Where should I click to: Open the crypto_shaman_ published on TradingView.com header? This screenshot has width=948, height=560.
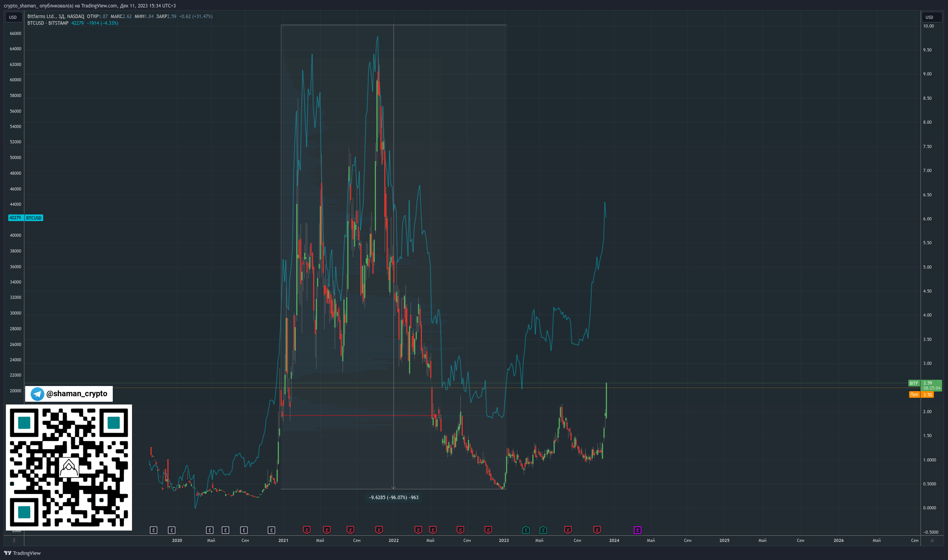[90, 6]
